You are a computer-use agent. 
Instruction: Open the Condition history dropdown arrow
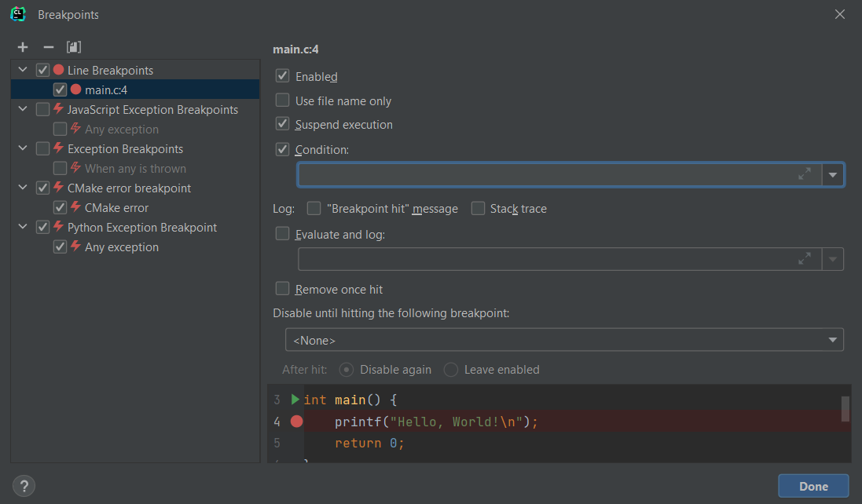(x=833, y=175)
